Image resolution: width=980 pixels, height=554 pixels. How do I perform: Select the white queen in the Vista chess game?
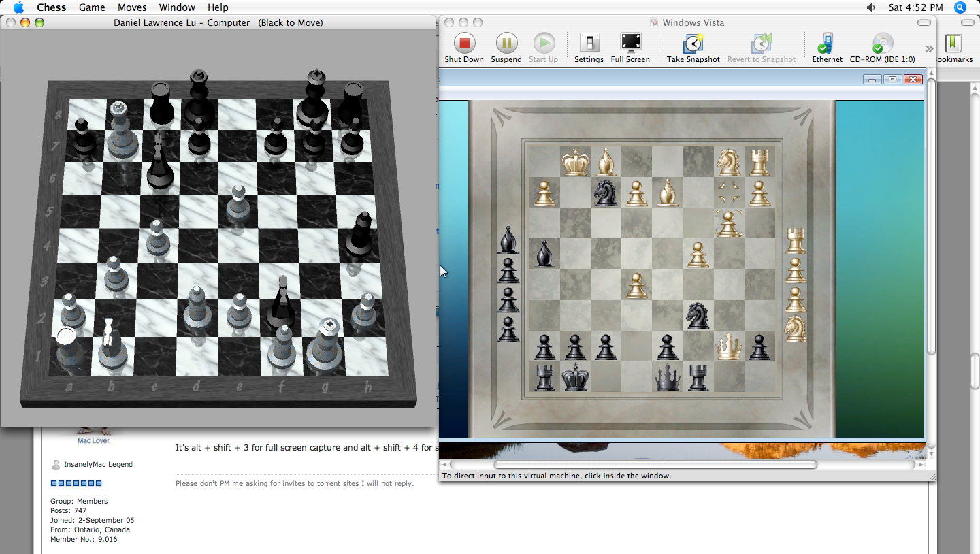click(729, 346)
